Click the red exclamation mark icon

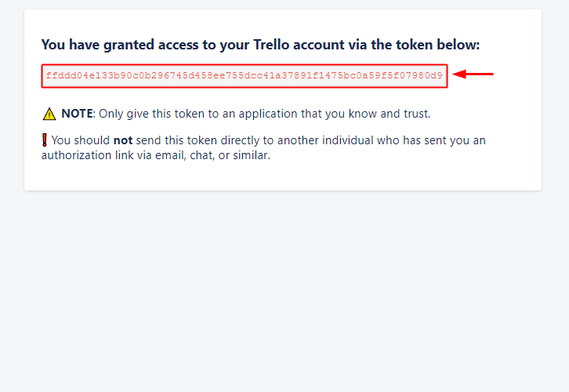[44, 140]
